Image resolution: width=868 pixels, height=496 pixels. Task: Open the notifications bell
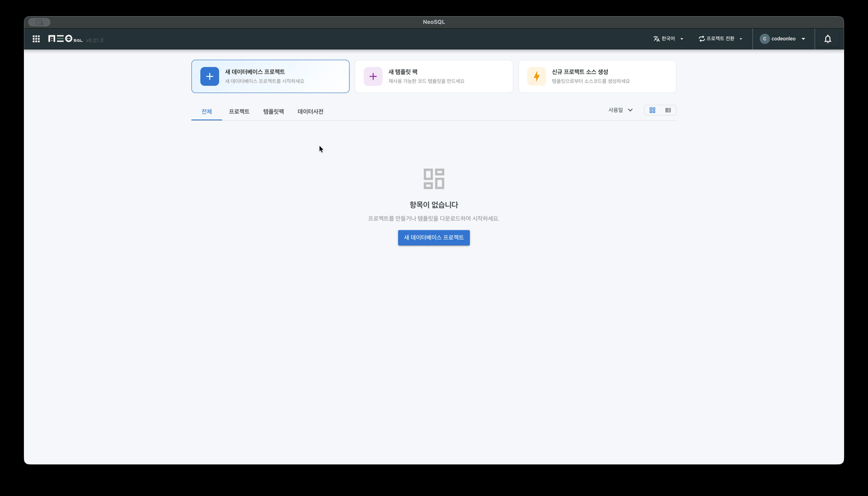coord(827,39)
